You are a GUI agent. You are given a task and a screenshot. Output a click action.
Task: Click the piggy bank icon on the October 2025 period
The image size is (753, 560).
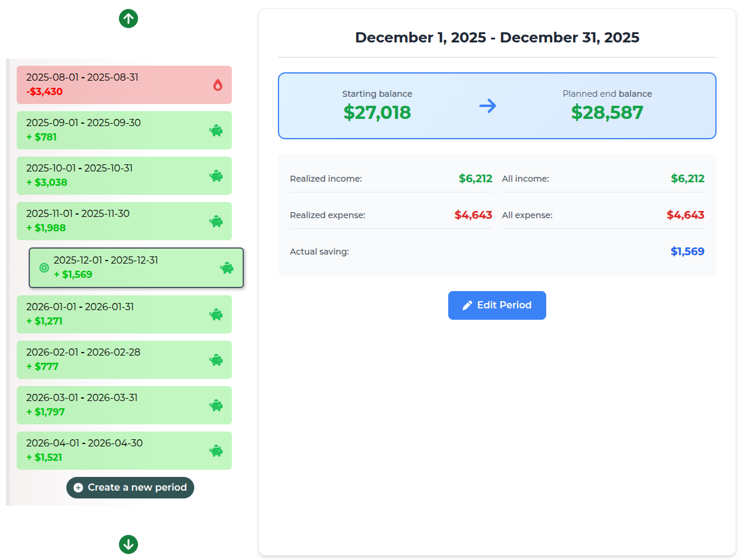click(216, 176)
